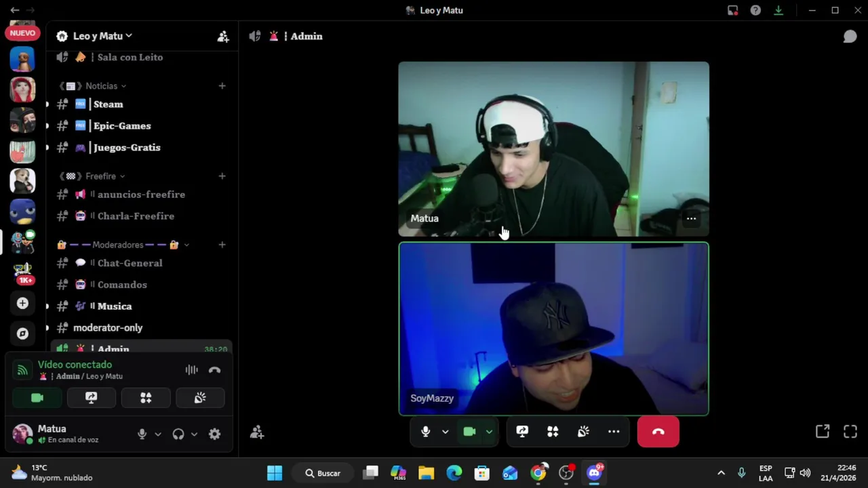Deafen audio with the headphones icon
Screen dimensions: 868x488
(178, 434)
